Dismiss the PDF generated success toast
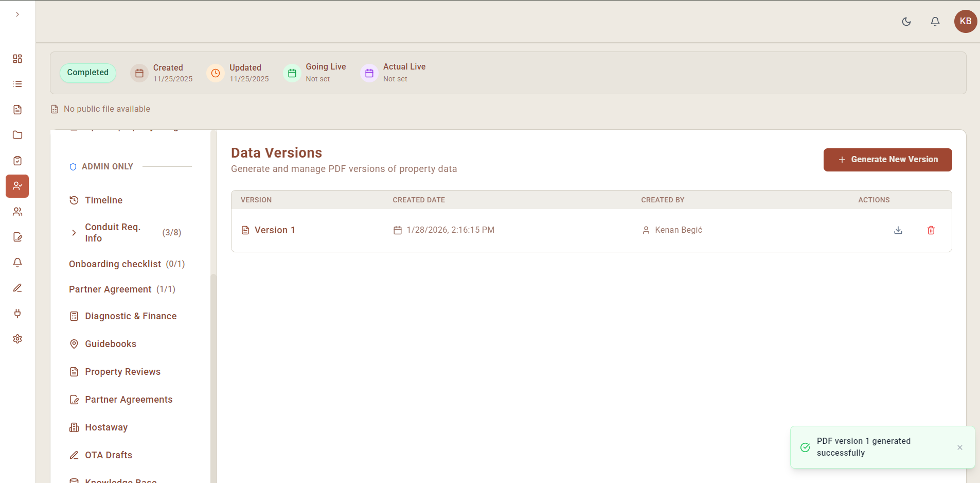 (959, 447)
